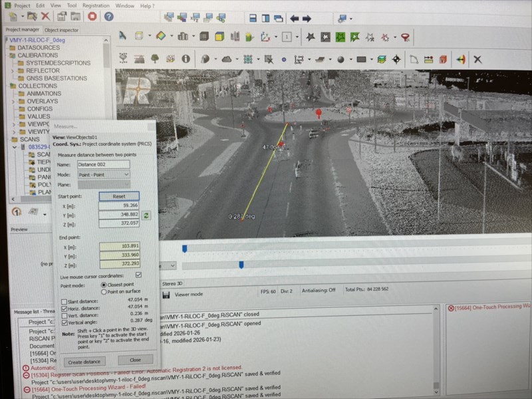
Task: Click the red X delete icon in top toolbar
Action: point(45,16)
